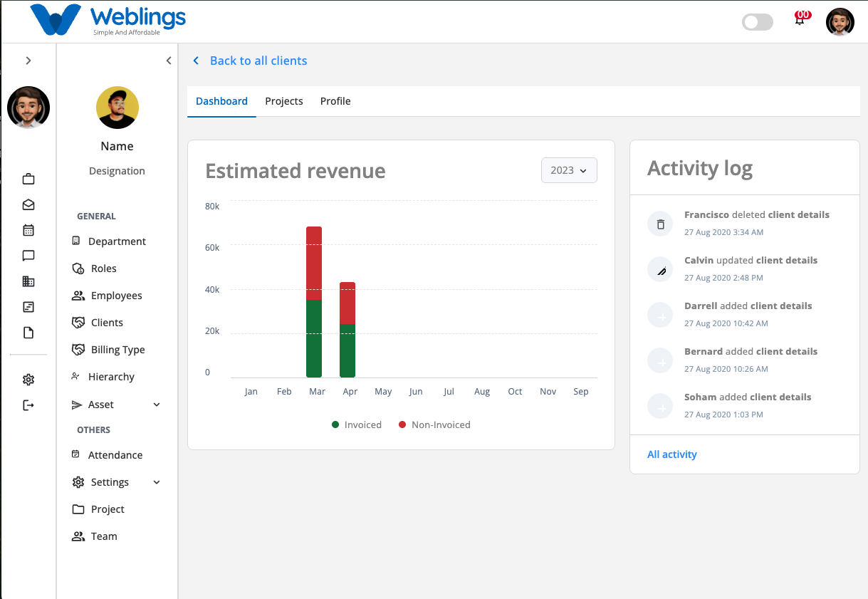Screen dimensions: 868x599
Task: Click the briefcase icon in left rail
Action: (28, 179)
